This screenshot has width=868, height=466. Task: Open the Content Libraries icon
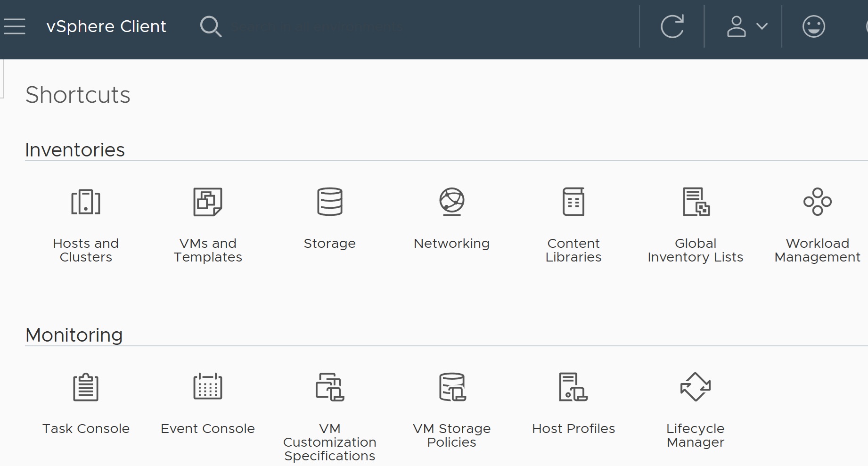573,202
